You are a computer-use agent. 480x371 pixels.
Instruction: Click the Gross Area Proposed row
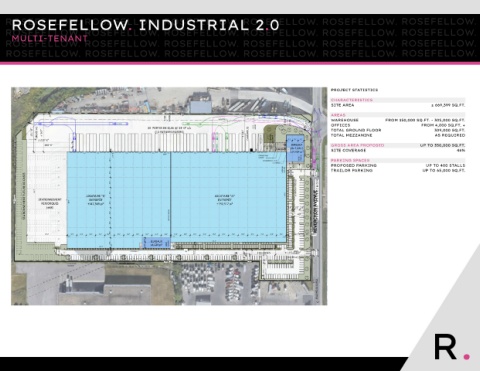tap(398, 145)
